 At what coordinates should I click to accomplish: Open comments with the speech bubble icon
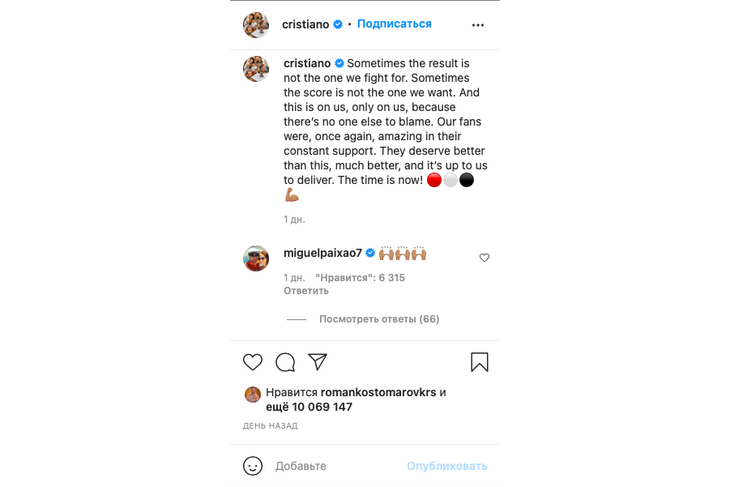coord(285,362)
